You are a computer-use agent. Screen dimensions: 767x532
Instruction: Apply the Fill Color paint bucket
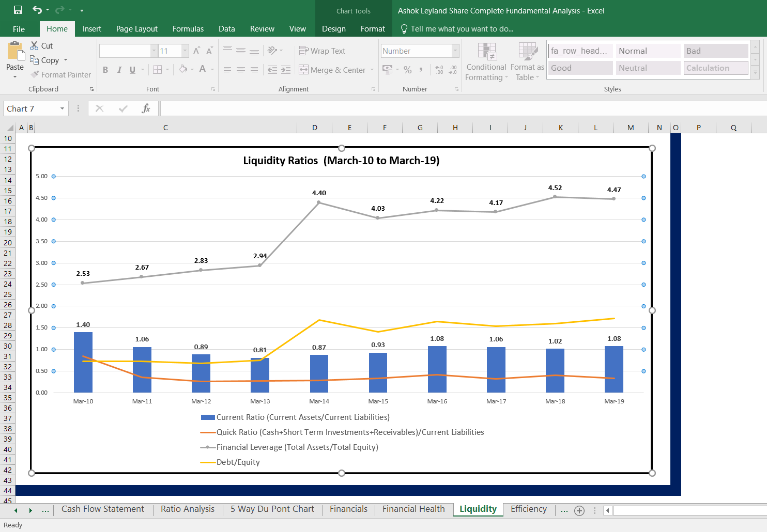click(x=183, y=69)
